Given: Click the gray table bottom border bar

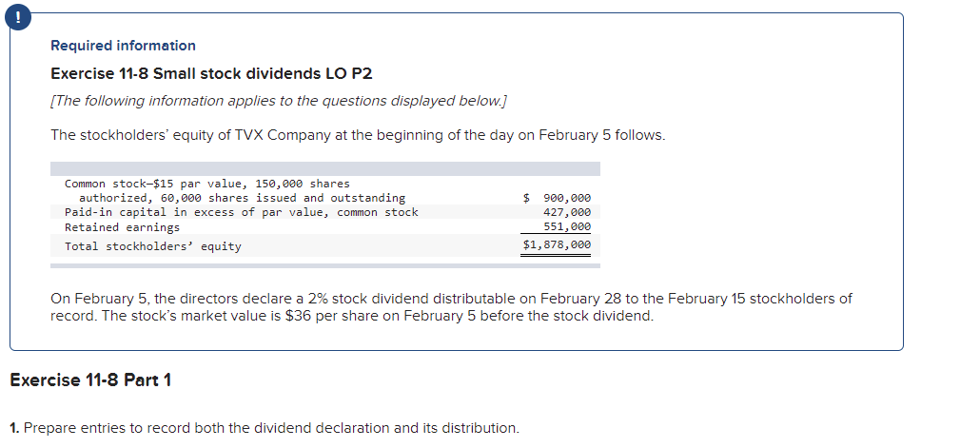Looking at the screenshot, I should [x=325, y=265].
